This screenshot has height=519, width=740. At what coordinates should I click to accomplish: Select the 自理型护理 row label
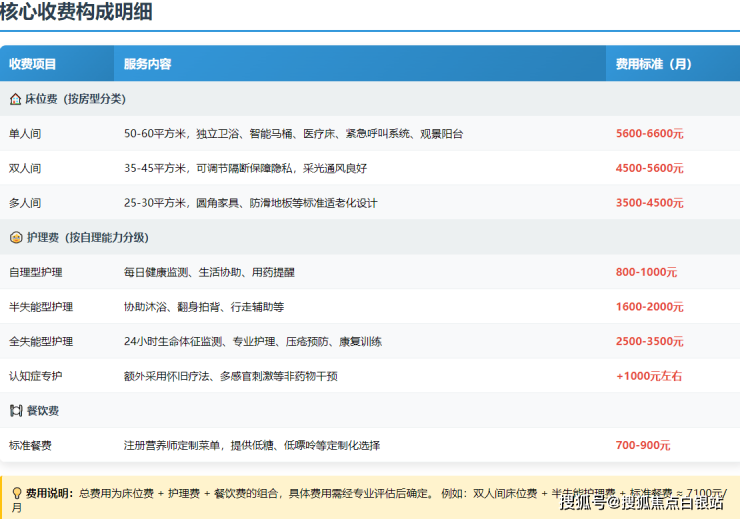tap(35, 272)
